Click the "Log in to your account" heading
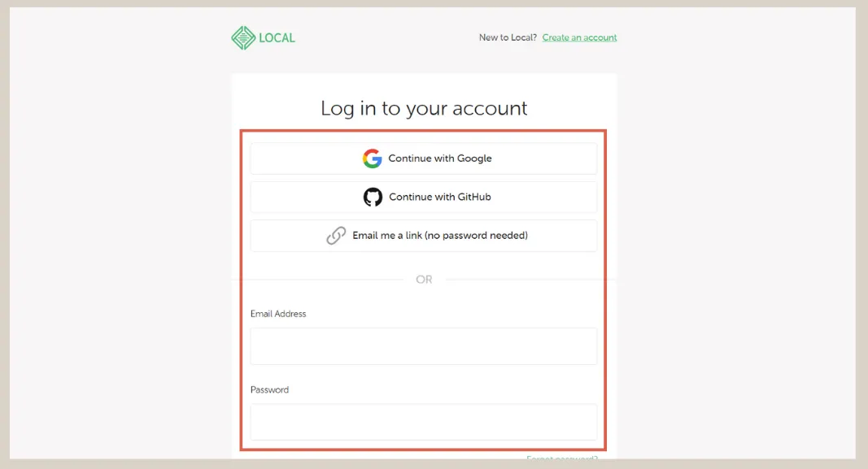The height and width of the screenshot is (469, 868). (423, 108)
